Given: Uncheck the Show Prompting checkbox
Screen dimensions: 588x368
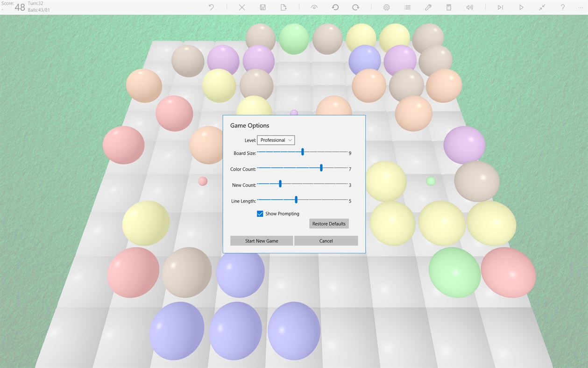Looking at the screenshot, I should click(260, 214).
